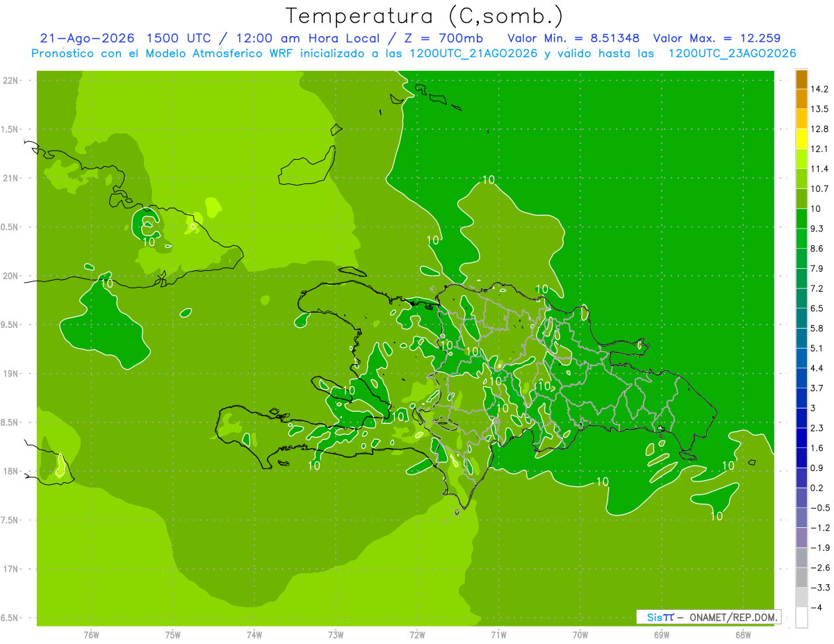Click the '70W' longitude axis label

(580, 635)
